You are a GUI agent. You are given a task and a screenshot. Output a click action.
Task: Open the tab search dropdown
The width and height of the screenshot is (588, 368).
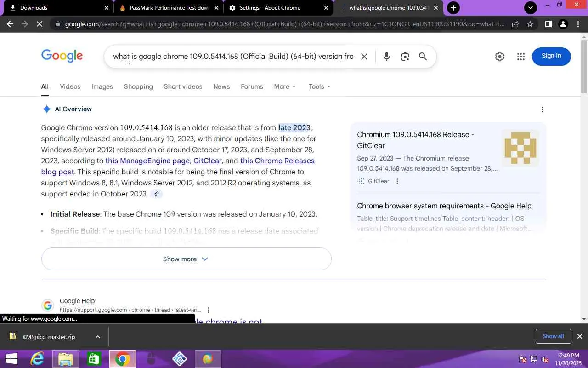coord(531,8)
